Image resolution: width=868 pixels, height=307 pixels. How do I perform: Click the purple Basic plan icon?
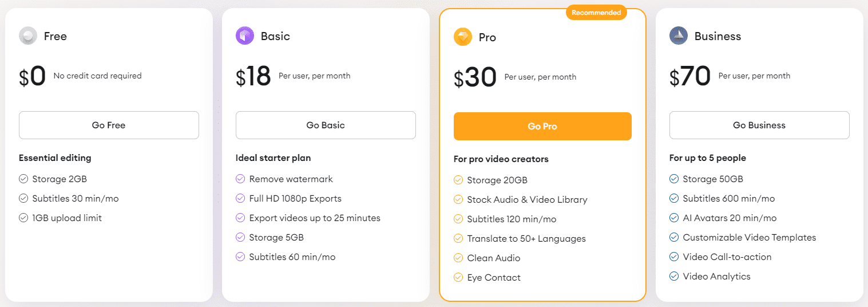(245, 36)
